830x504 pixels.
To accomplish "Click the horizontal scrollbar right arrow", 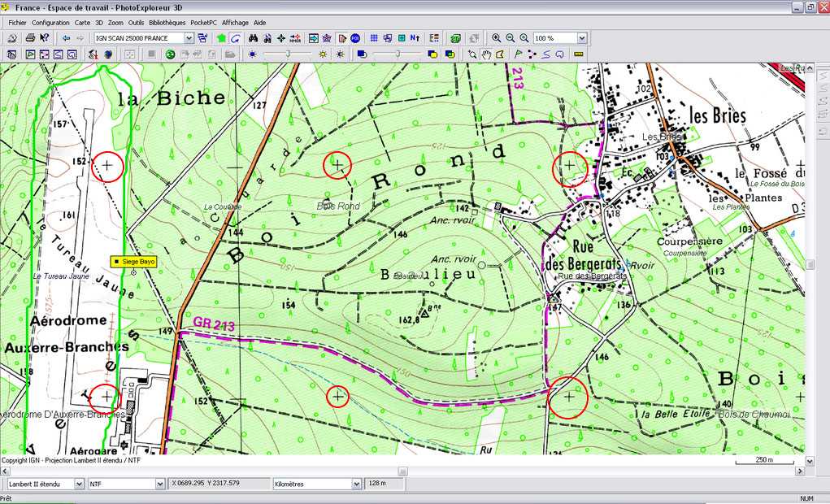I will (799, 471).
